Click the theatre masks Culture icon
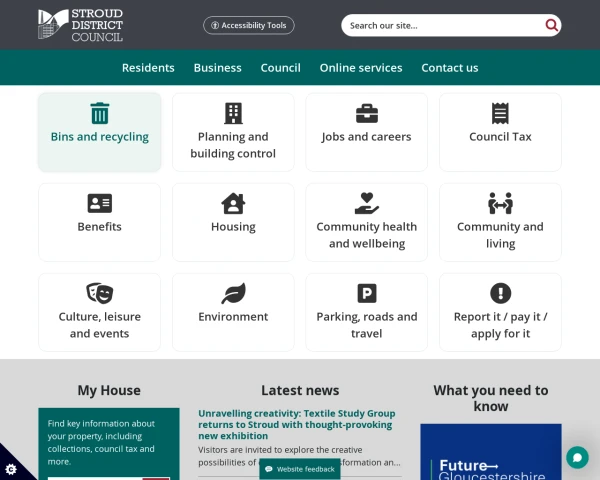Image resolution: width=600 pixels, height=480 pixels. click(x=100, y=293)
